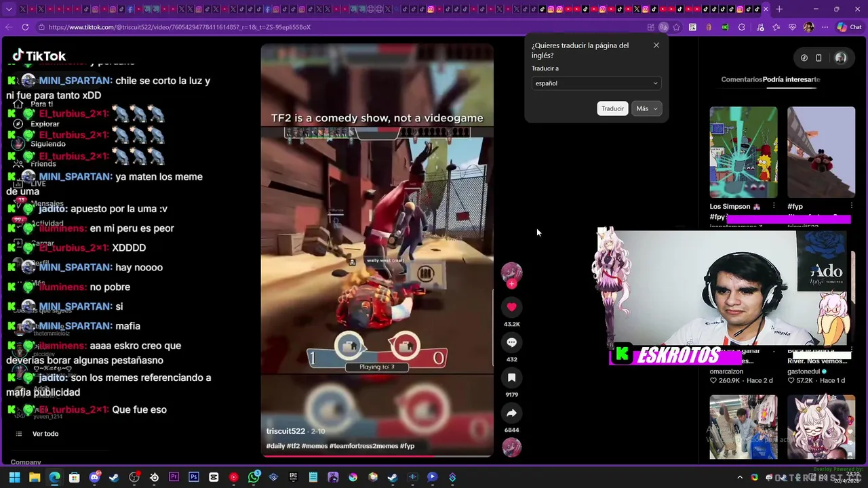
Task: Open the store aisle video thumbnail
Action: [x=743, y=427]
